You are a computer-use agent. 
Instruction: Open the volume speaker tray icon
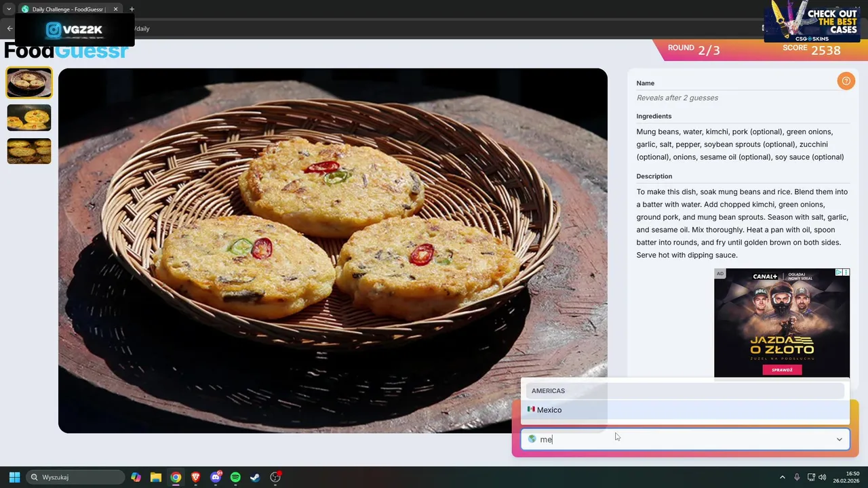coord(823,477)
